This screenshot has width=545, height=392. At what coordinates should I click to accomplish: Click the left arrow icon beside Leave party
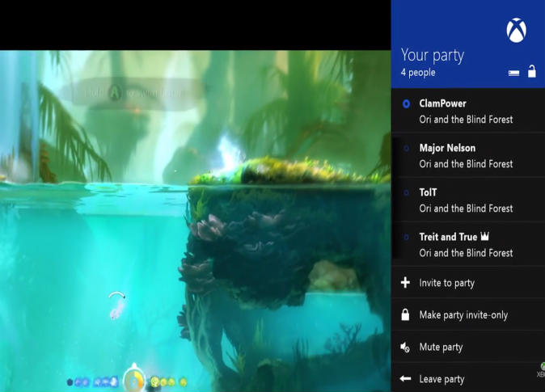pos(405,378)
